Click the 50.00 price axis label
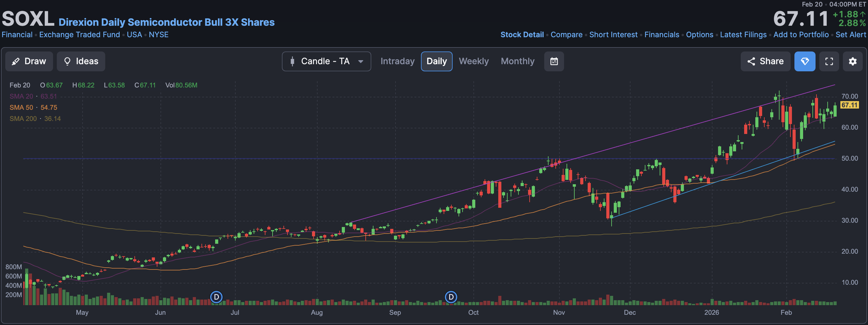Viewport: 868px width, 325px height. [849, 158]
